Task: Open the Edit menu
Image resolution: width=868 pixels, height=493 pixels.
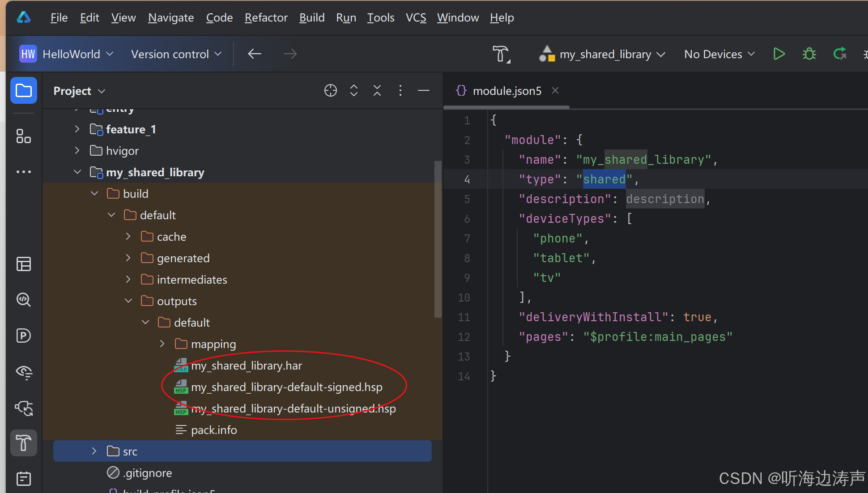Action: tap(89, 17)
